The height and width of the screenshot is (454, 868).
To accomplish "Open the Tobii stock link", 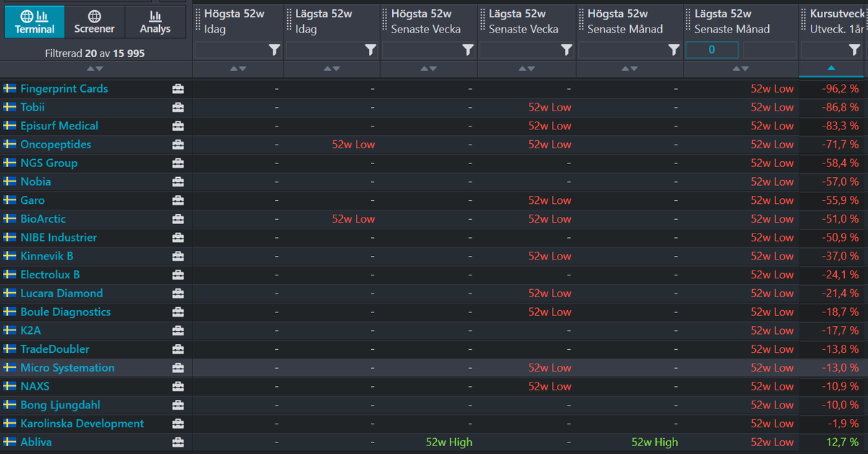I will [33, 107].
